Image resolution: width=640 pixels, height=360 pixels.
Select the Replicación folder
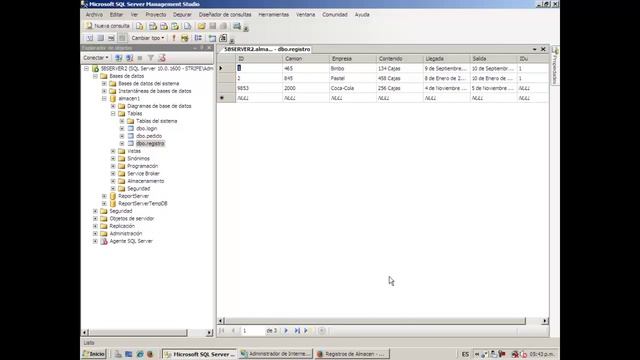pos(122,226)
